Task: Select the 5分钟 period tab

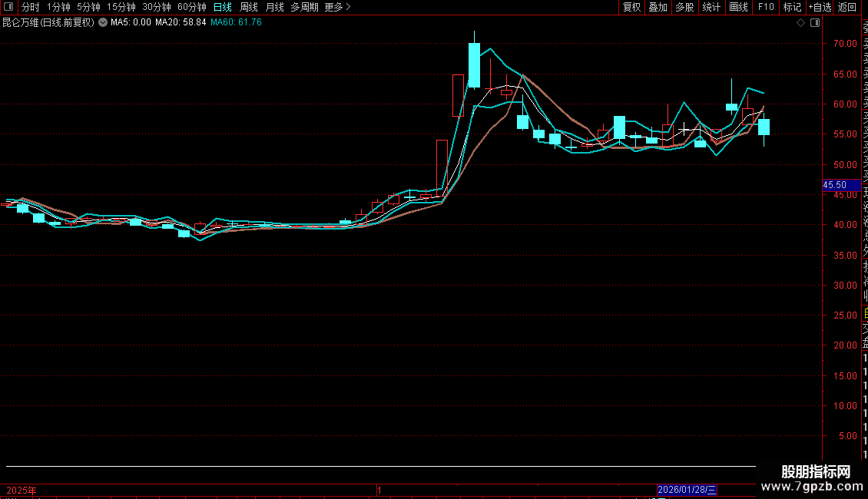Action: pyautogui.click(x=88, y=7)
